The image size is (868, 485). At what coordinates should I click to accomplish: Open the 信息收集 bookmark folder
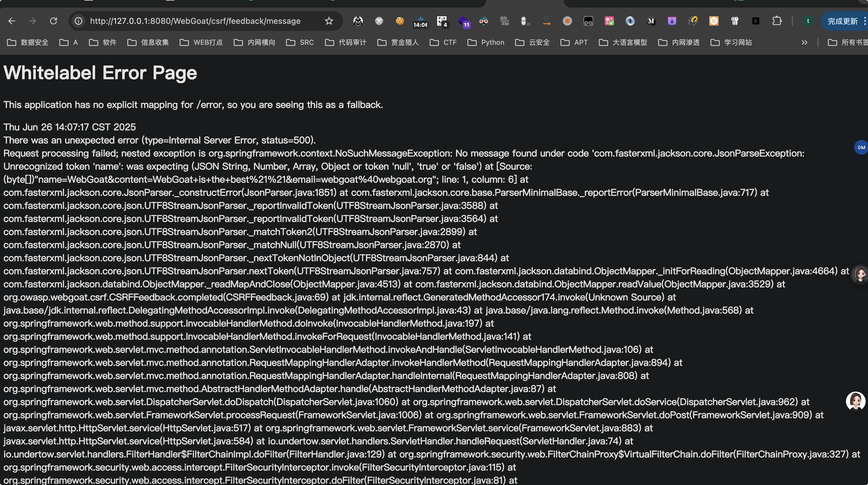tap(148, 42)
